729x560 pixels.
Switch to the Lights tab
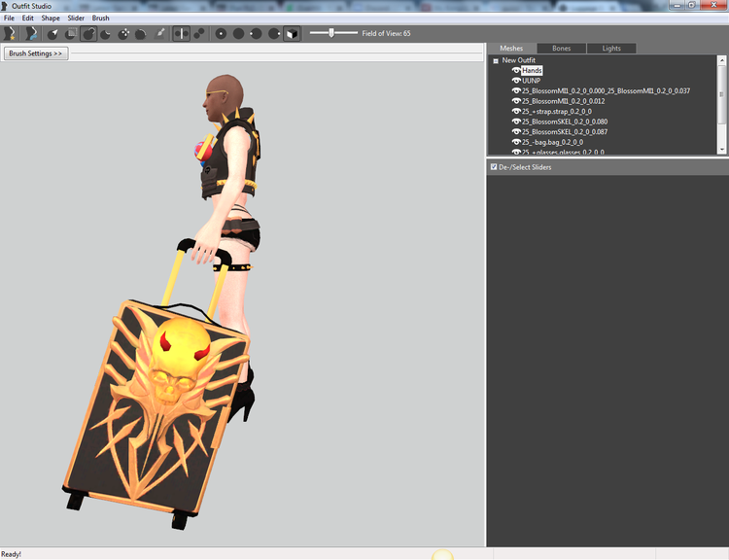point(611,49)
